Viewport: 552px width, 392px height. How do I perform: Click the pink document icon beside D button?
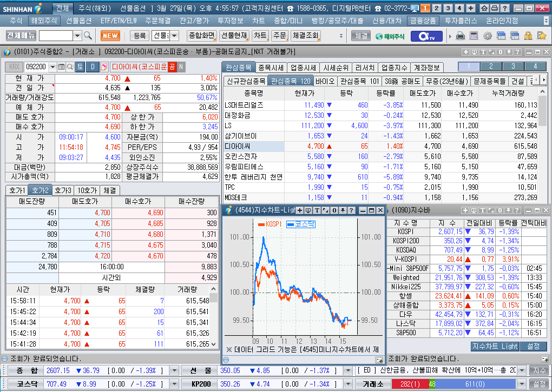[x=104, y=67]
